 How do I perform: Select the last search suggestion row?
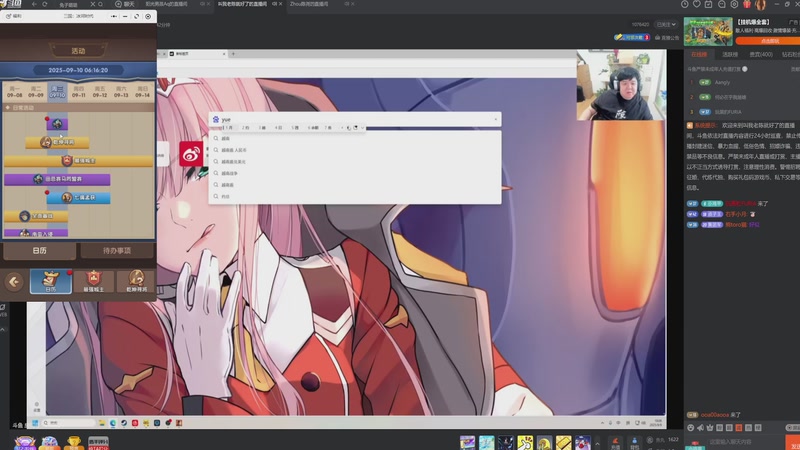click(355, 196)
